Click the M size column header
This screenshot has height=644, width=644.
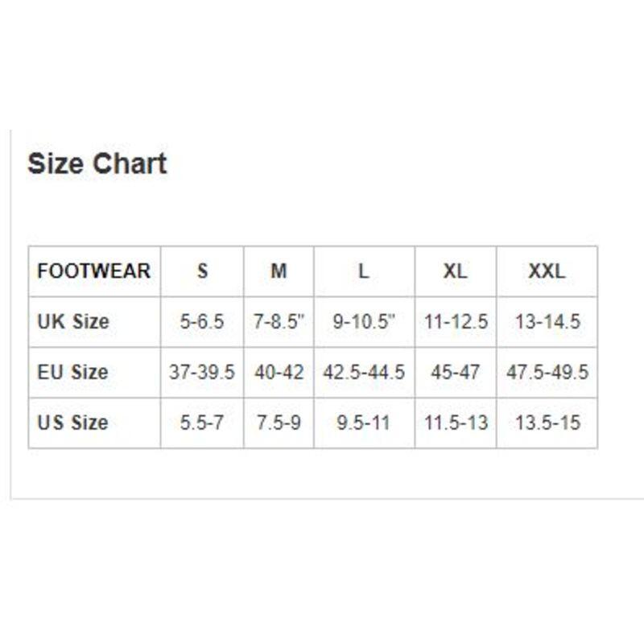pyautogui.click(x=279, y=271)
